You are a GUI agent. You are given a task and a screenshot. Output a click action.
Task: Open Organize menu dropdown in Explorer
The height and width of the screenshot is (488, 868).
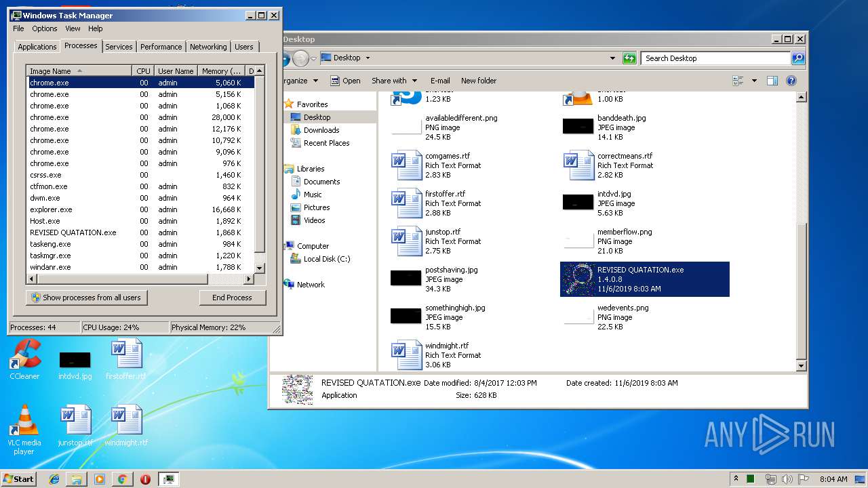[300, 81]
